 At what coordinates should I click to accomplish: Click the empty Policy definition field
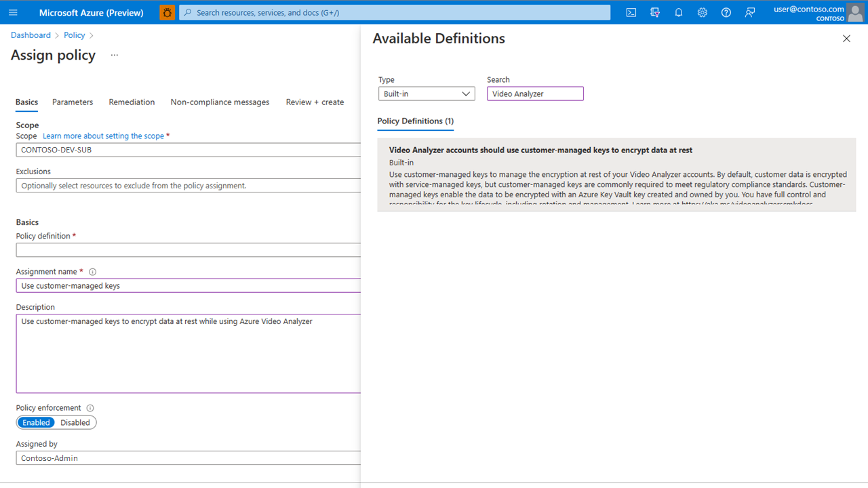189,250
